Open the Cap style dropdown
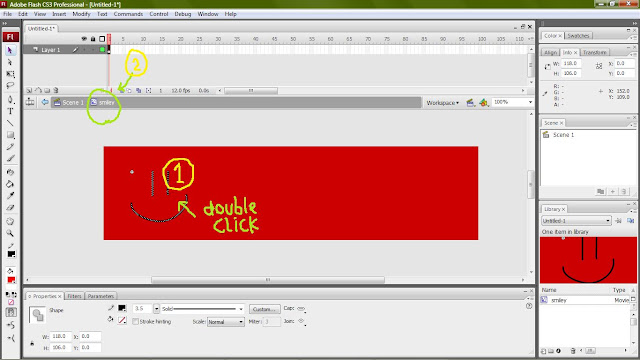640x360 pixels. point(301,309)
